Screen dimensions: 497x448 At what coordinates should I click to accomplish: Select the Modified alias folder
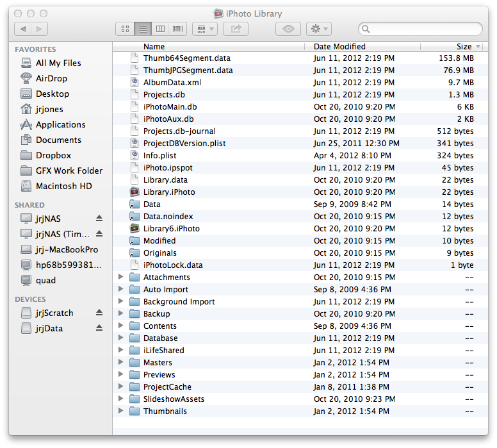300,240
